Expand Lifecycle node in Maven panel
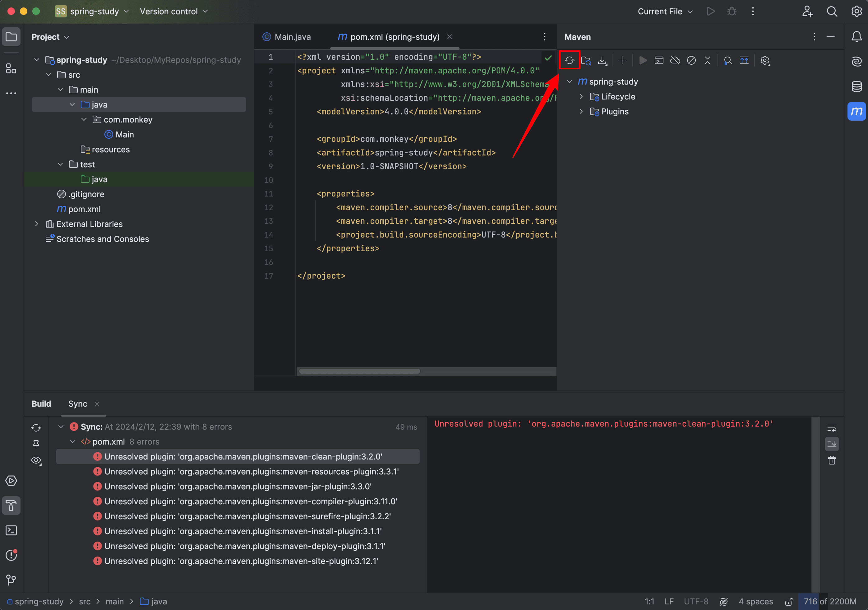This screenshot has height=610, width=868. [x=581, y=97]
